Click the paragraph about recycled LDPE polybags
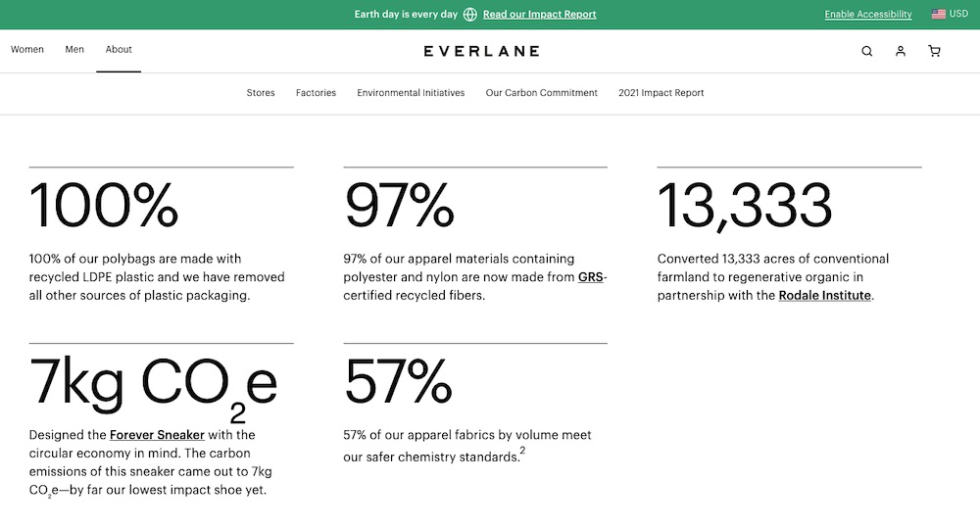The width and height of the screenshot is (980, 530). pyautogui.click(x=157, y=277)
